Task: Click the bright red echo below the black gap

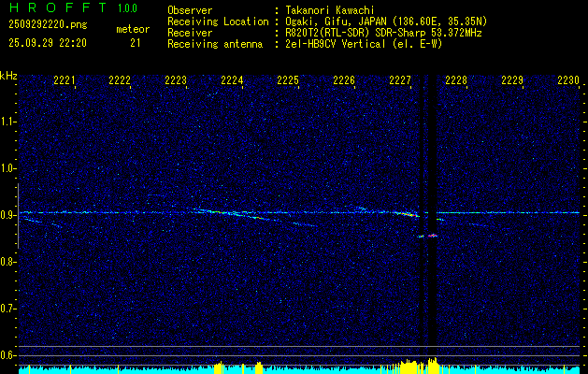Action: [x=433, y=236]
